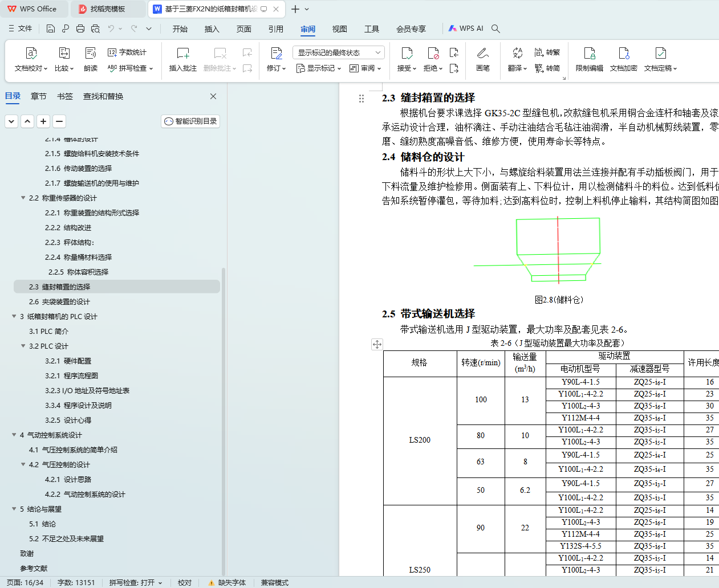Convert text with 转简 (to simplified)
This screenshot has width=719, height=588.
(x=547, y=68)
